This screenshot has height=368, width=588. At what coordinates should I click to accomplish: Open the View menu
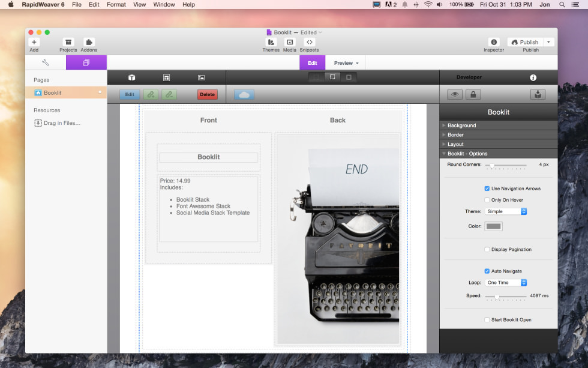[x=139, y=4]
